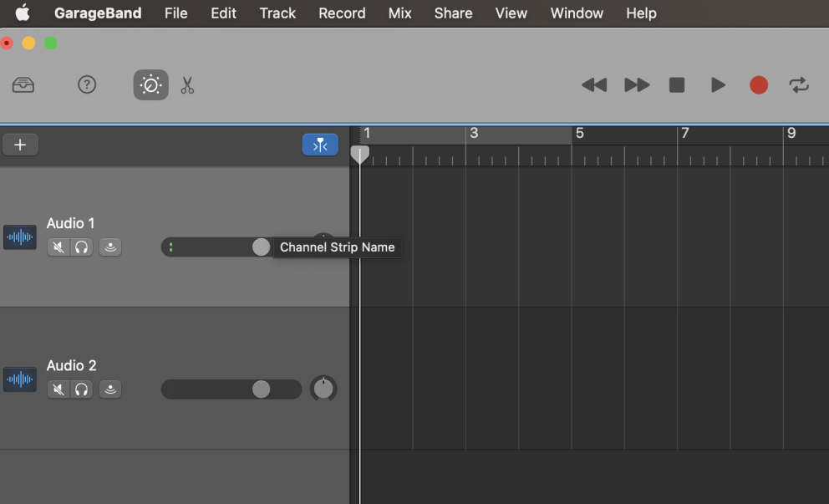Open the Record menu
This screenshot has width=829, height=504.
pos(342,13)
